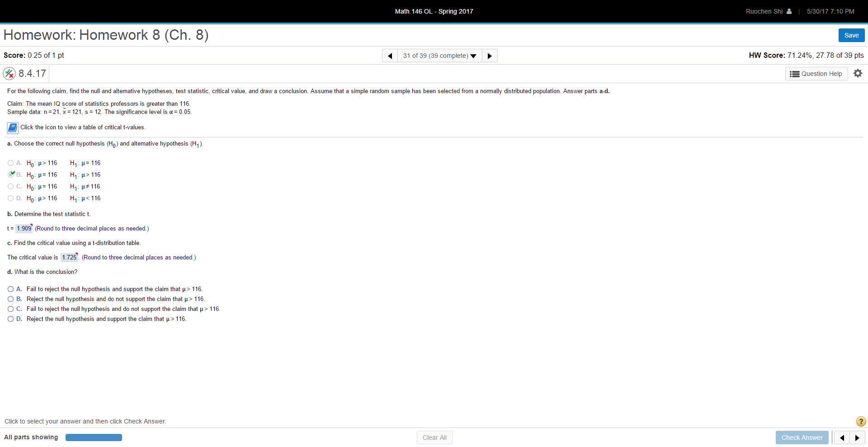Viewport: 868px width, 447px height.
Task: Click the settings gear icon
Action: 858,73
